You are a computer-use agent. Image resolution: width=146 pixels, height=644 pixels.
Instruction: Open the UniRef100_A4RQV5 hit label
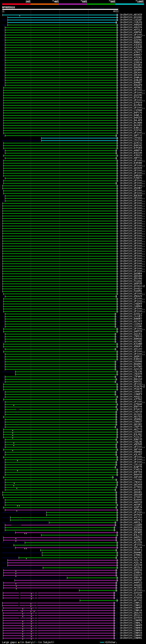coord(131,25)
